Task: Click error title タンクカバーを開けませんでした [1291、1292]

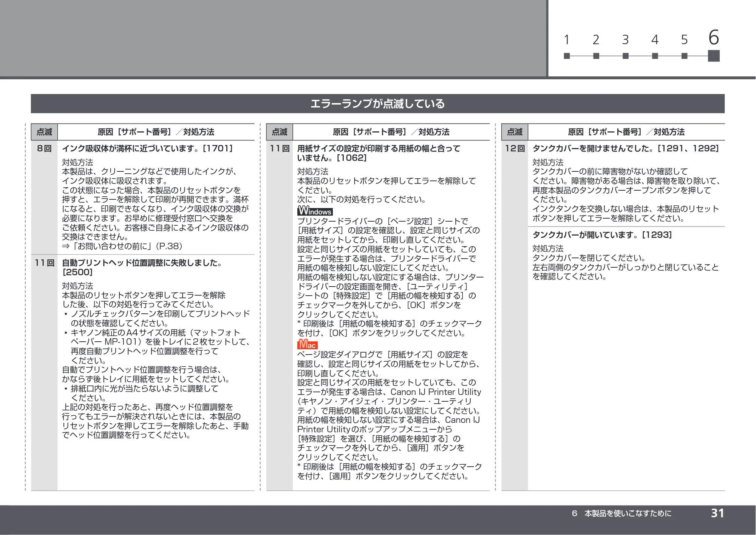Action: [x=626, y=148]
